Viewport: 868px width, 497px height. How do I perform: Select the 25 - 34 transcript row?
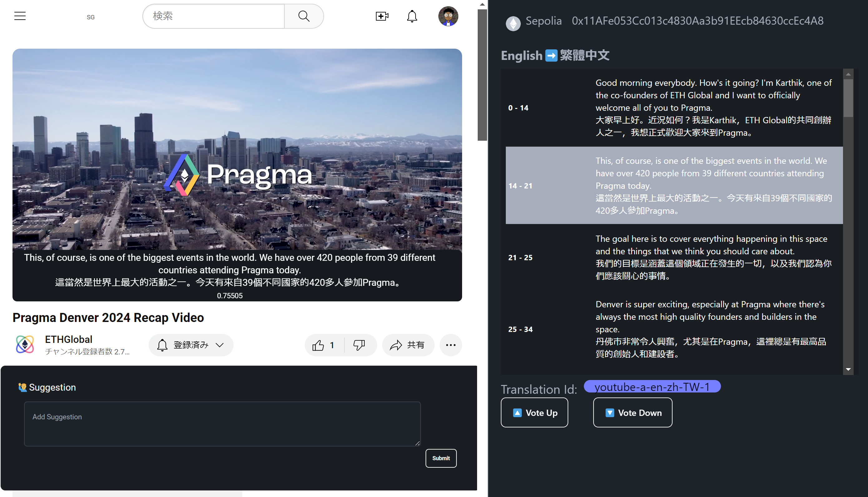click(674, 329)
